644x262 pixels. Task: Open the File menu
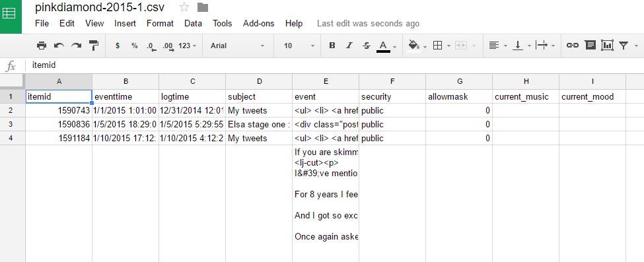point(42,23)
